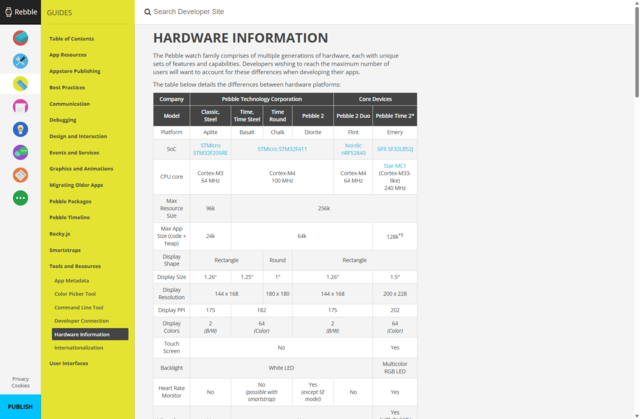Viewport: 640px width, 419px height.
Task: Open the yellow guides ruler icon
Action: pos(20,84)
